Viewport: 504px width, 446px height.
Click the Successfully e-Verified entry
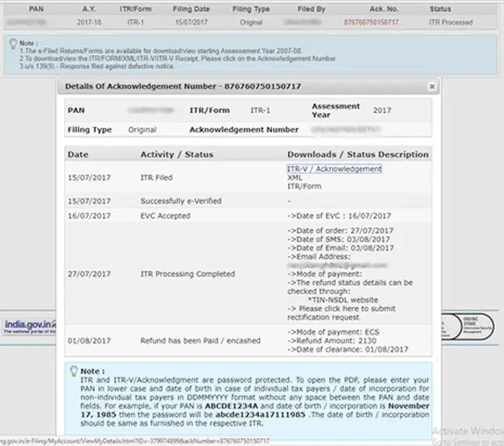coord(181,201)
